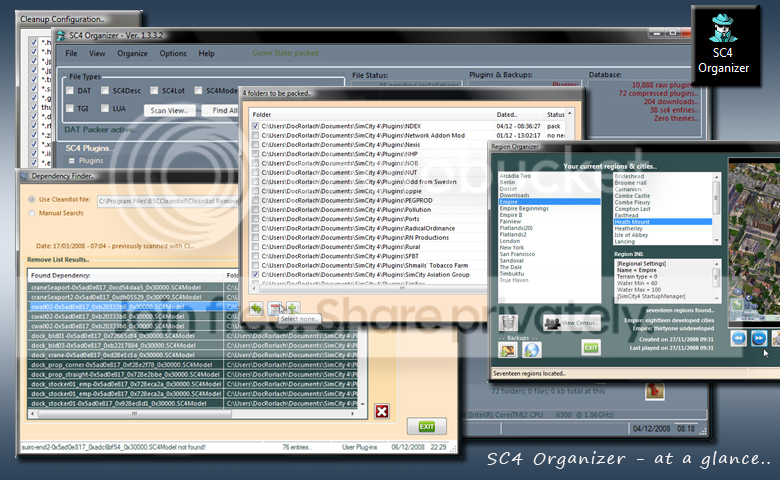
Task: Click the Found Dependency column header
Action: (125, 275)
